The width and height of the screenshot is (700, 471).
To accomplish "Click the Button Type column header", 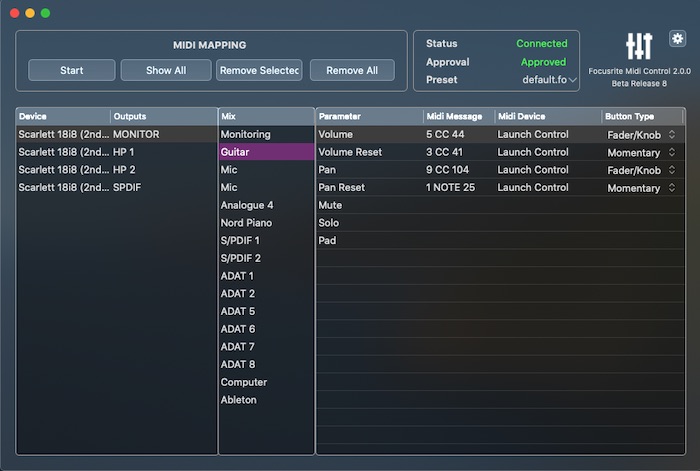I will 642,116.
